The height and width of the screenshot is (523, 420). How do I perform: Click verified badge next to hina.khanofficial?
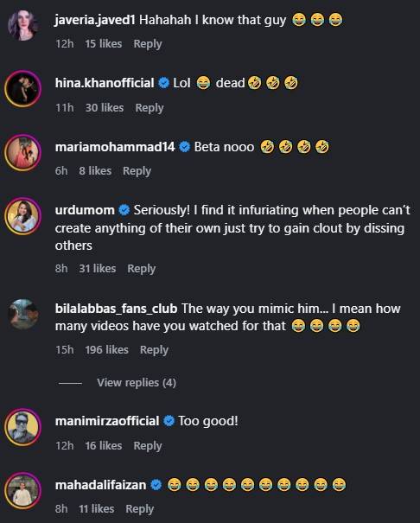pos(163,82)
